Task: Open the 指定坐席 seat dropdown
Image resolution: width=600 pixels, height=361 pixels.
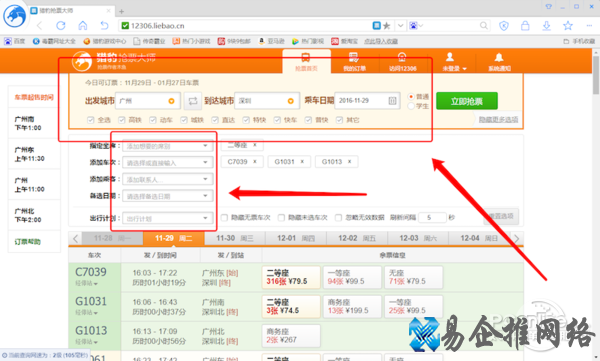Action: tap(168, 146)
